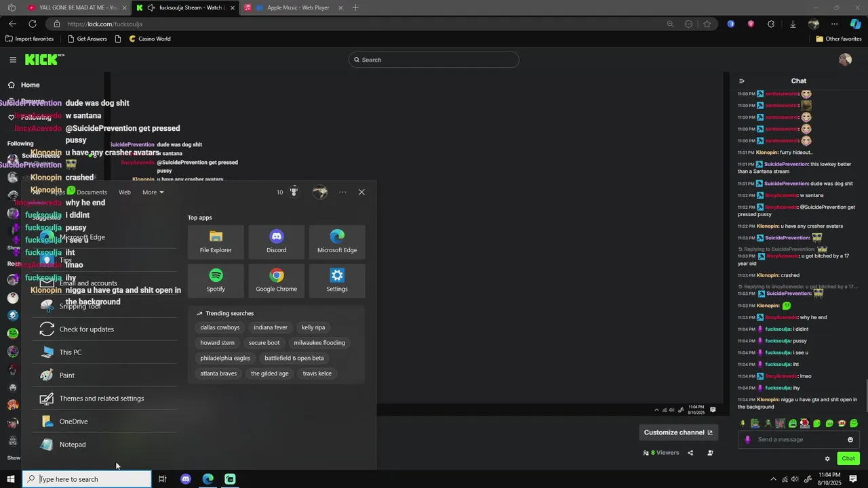Open the Kick hamburger sidebar menu
The height and width of the screenshot is (488, 868).
pos(13,60)
